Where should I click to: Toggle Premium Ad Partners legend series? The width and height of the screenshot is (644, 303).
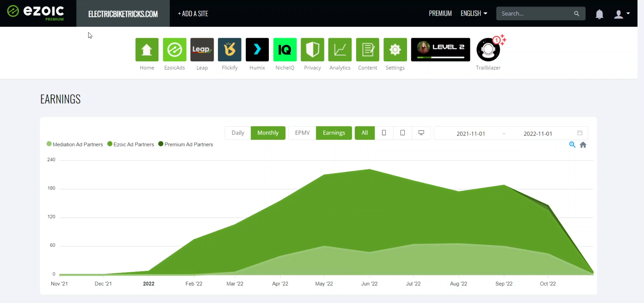[186, 144]
